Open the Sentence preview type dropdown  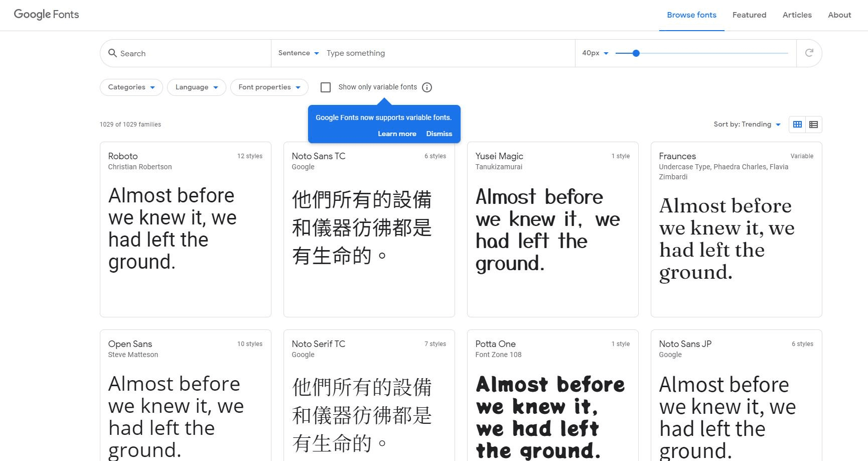[x=298, y=53]
